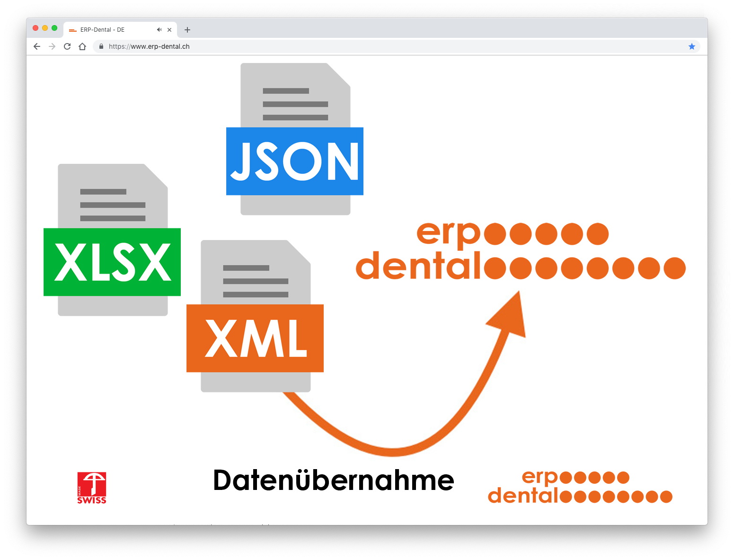The image size is (734, 560).
Task: Toggle the bookmark star for this page
Action: point(692,46)
